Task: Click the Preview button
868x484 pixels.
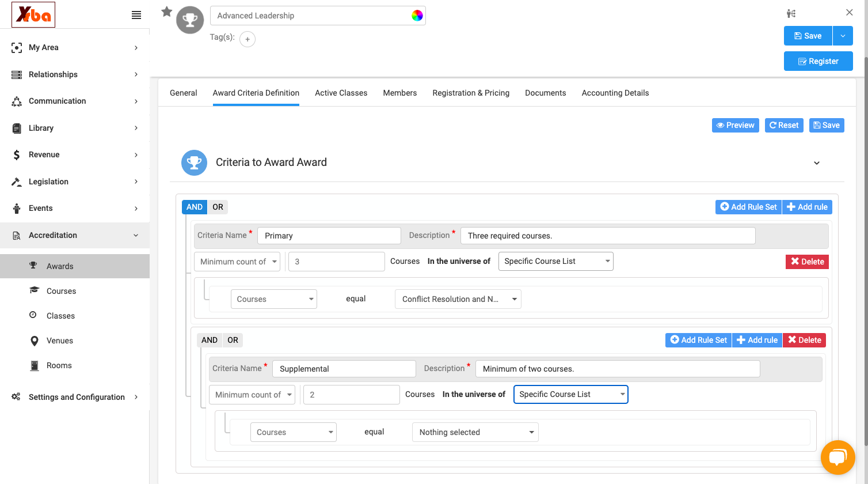Action: 736,125
